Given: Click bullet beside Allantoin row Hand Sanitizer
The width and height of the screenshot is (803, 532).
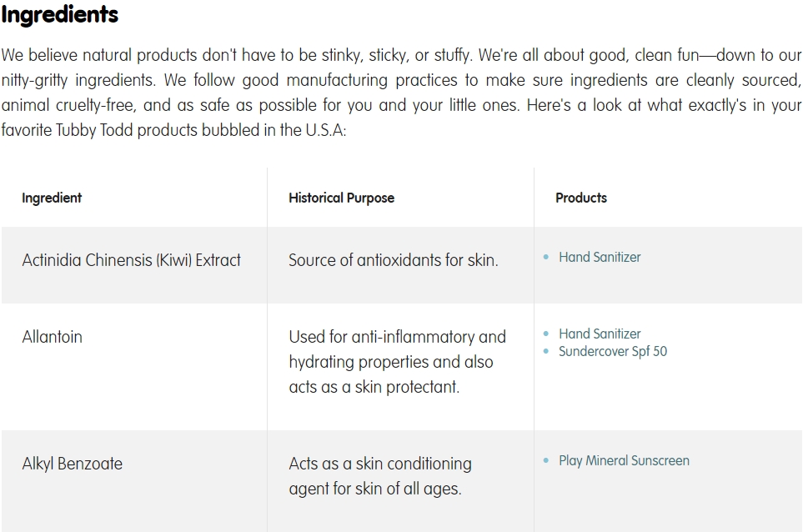Looking at the screenshot, I should (546, 334).
